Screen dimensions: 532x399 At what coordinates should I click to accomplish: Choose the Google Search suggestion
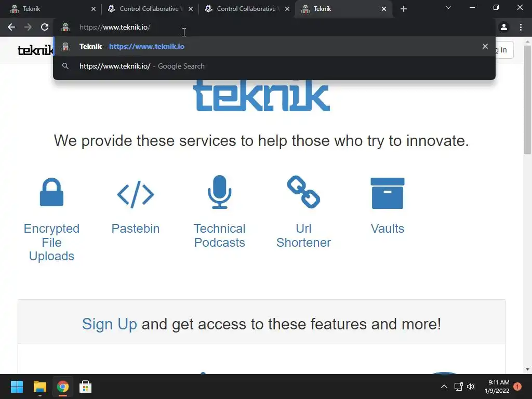(x=274, y=66)
